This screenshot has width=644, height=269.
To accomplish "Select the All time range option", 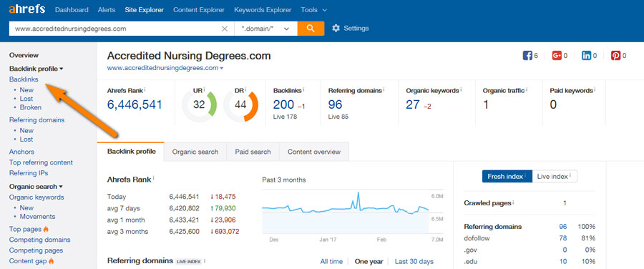I will click(x=331, y=261).
